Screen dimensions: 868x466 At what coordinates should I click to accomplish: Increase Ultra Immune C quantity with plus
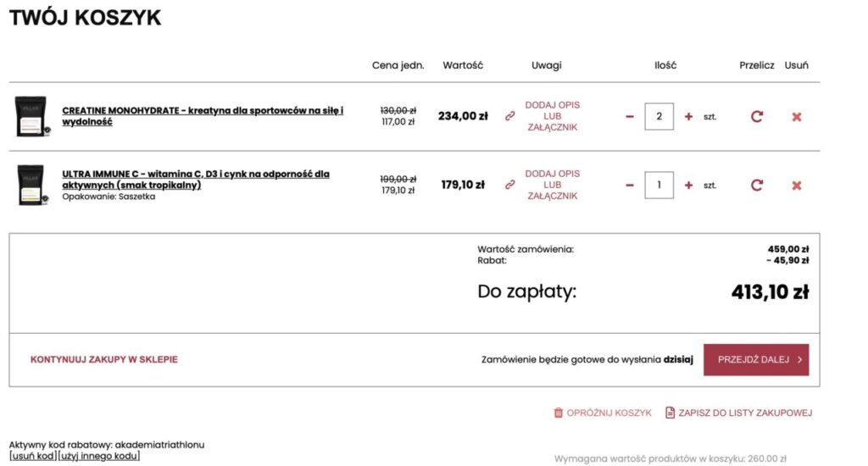click(x=688, y=185)
